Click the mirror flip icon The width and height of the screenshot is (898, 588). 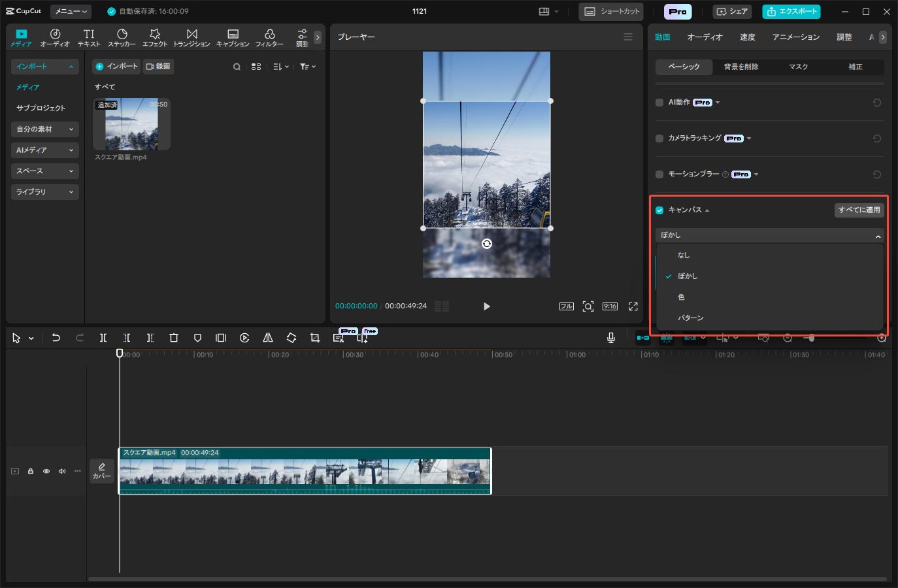pos(268,338)
